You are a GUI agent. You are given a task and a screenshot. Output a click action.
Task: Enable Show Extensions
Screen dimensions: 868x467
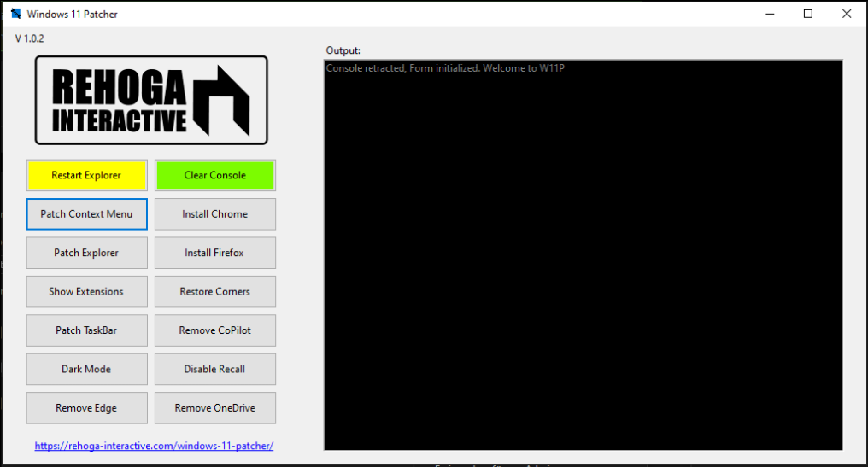tap(86, 292)
